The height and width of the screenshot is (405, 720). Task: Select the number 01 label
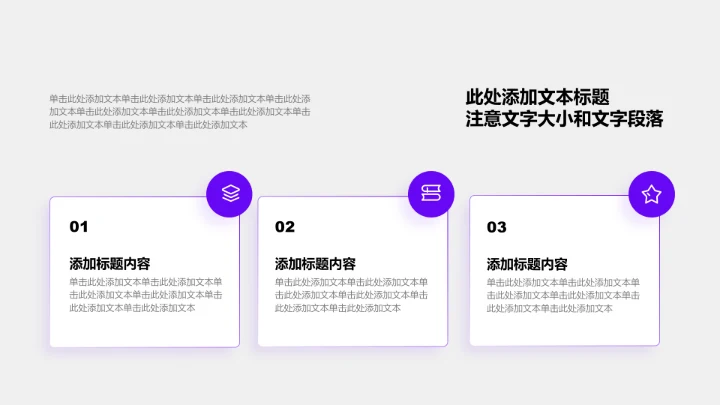coord(79,227)
